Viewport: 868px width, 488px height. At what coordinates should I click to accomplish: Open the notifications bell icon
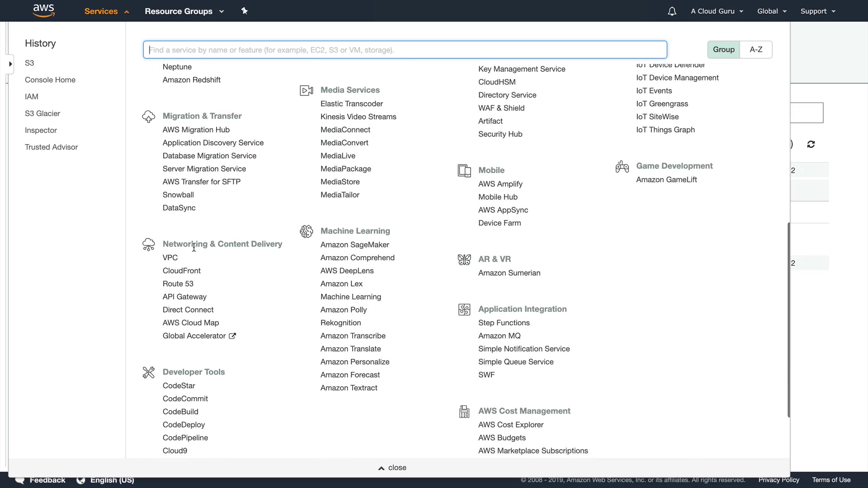pyautogui.click(x=672, y=11)
